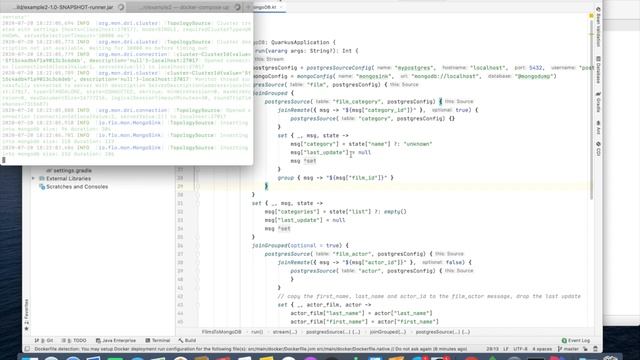Image resolution: width=640 pixels, height=360 pixels.
Task: Open the Database side panel
Action: (x=598, y=69)
